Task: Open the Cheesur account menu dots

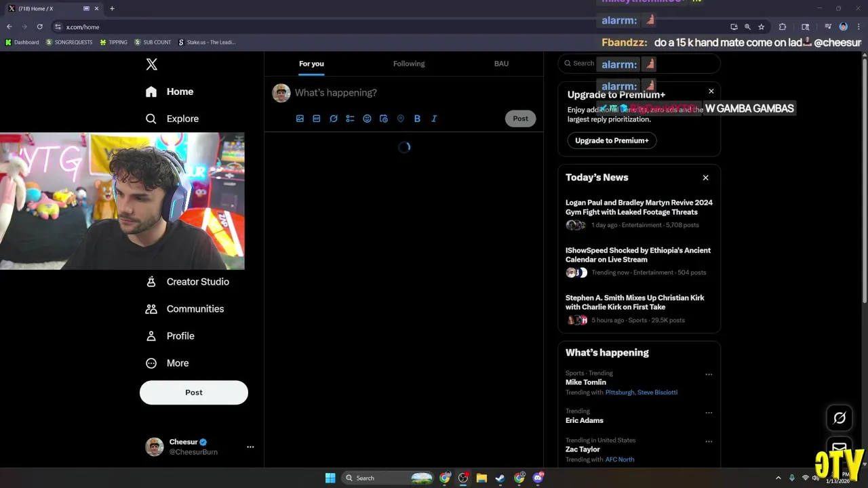Action: [250, 447]
